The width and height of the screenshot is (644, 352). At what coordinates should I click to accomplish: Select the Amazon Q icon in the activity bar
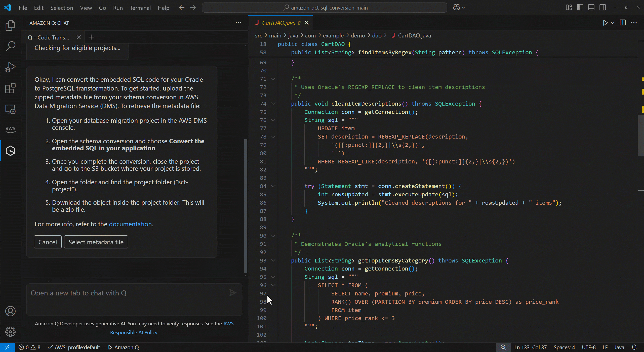tap(10, 150)
